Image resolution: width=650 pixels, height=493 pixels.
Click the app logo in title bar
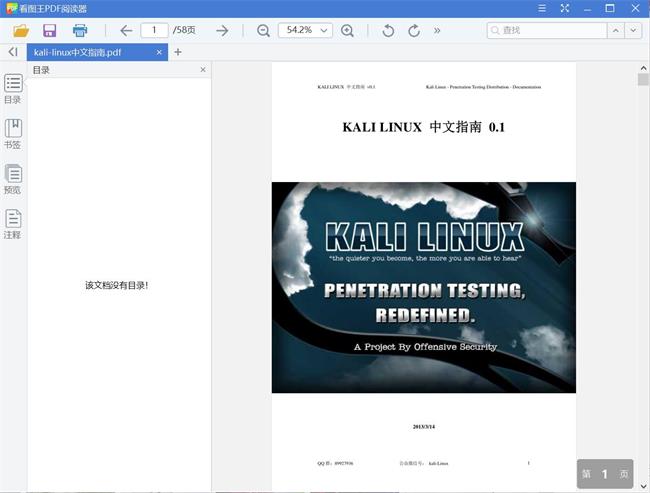click(12, 8)
